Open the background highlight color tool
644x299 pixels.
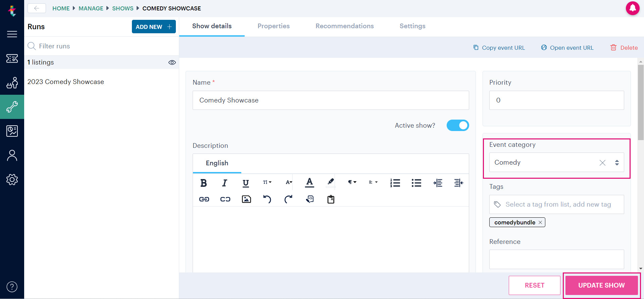click(331, 182)
